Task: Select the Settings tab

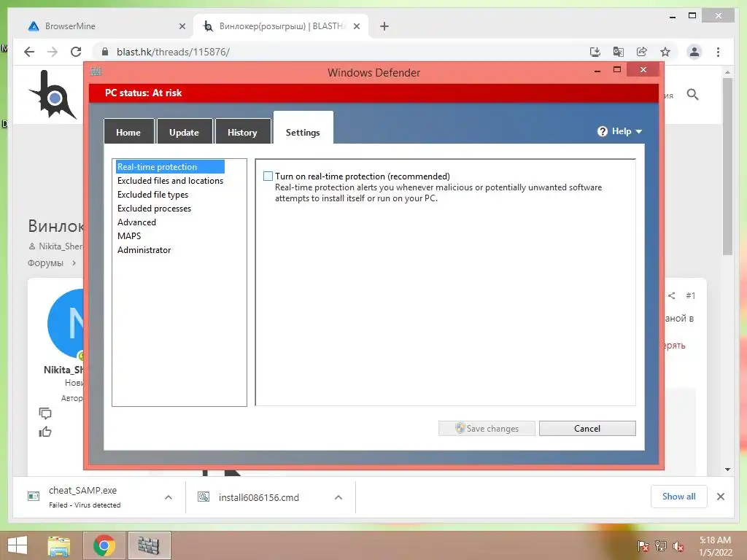Action: point(303,128)
